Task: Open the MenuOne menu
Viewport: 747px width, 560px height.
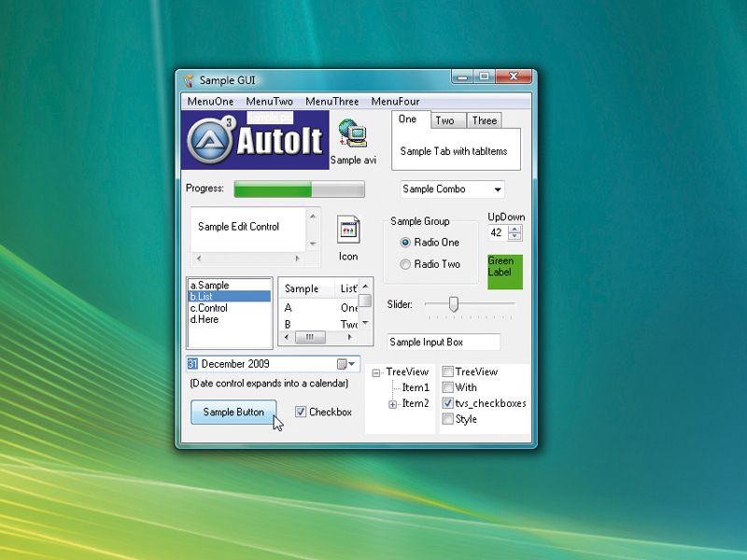Action: [210, 102]
